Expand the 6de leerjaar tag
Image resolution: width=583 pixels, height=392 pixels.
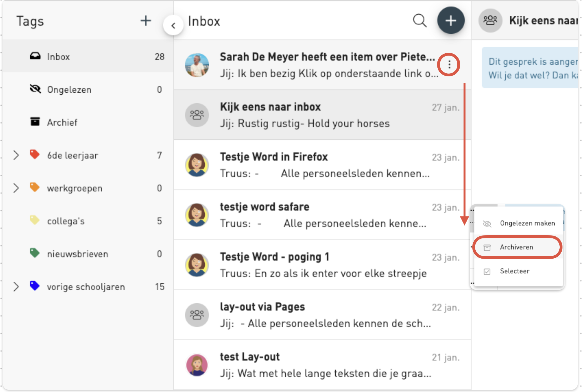16,155
